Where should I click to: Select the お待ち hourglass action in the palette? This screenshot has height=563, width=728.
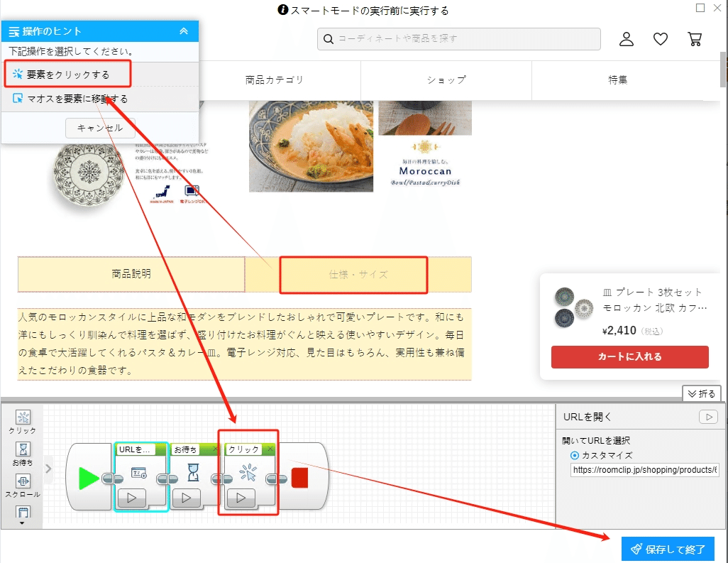23,454
